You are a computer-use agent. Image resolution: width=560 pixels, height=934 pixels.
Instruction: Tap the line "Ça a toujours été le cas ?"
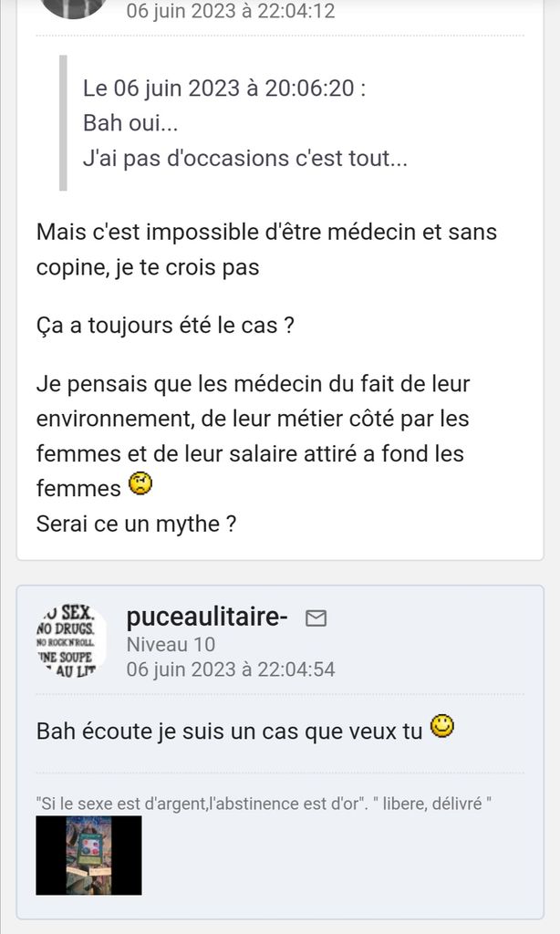click(x=165, y=326)
